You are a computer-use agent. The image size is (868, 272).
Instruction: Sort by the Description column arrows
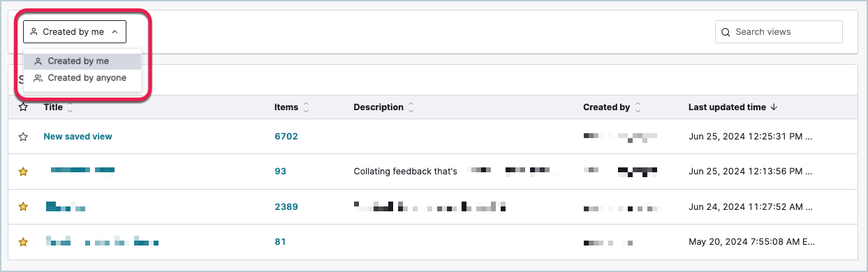coord(411,107)
